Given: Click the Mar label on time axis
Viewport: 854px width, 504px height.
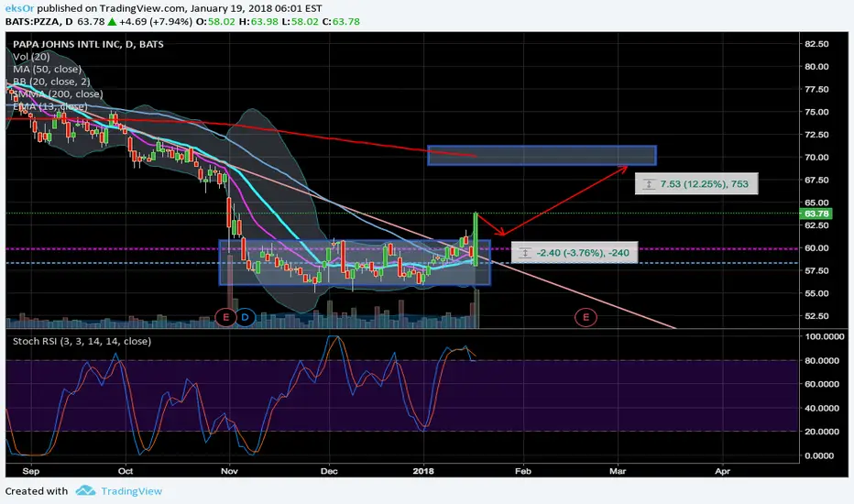Looking at the screenshot, I should click(618, 471).
